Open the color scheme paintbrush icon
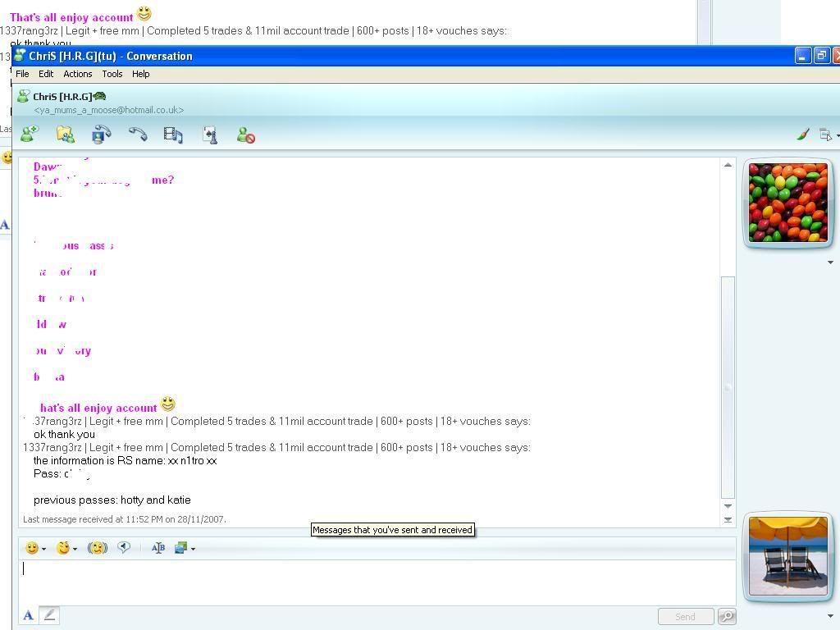 click(802, 135)
